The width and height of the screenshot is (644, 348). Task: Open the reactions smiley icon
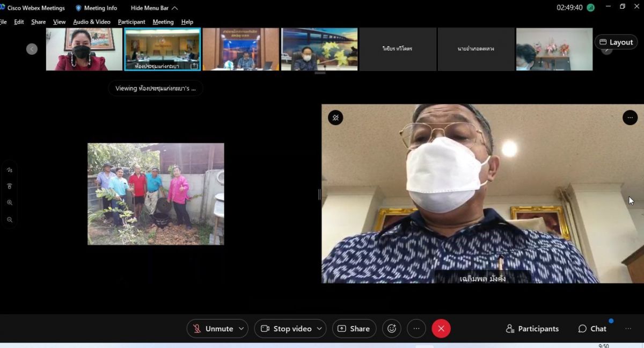392,329
